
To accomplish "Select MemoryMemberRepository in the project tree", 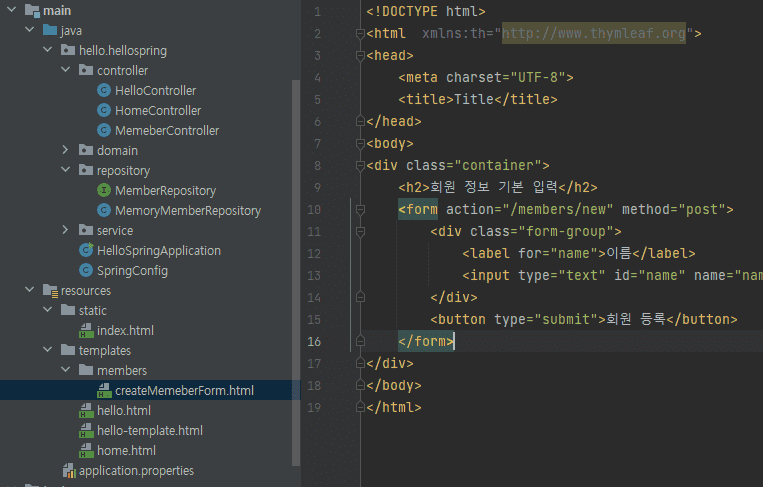I will click(x=188, y=211).
